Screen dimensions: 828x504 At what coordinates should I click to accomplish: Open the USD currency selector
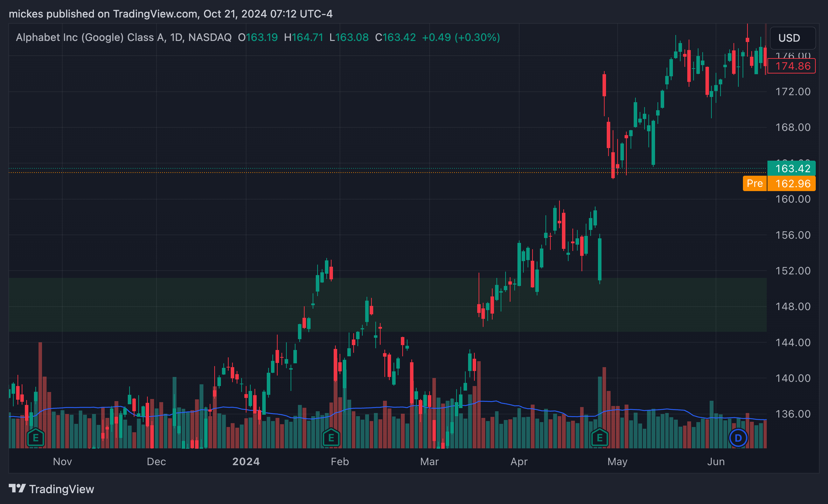point(793,38)
